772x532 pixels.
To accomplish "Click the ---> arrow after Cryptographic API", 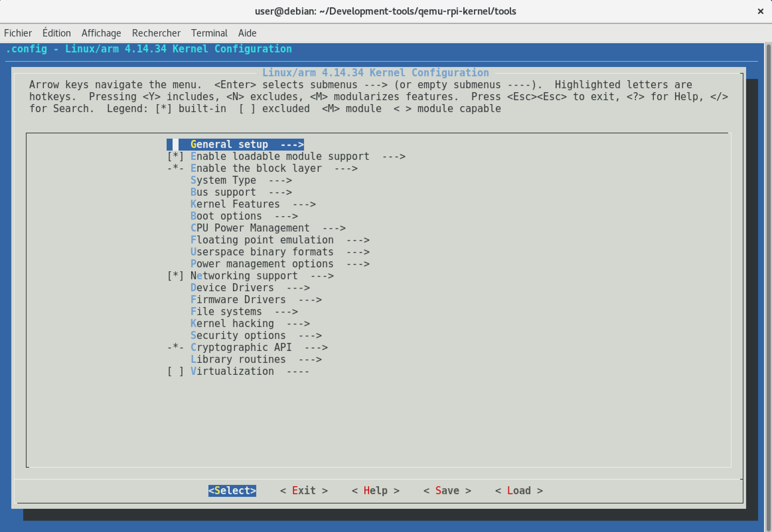I will (316, 347).
